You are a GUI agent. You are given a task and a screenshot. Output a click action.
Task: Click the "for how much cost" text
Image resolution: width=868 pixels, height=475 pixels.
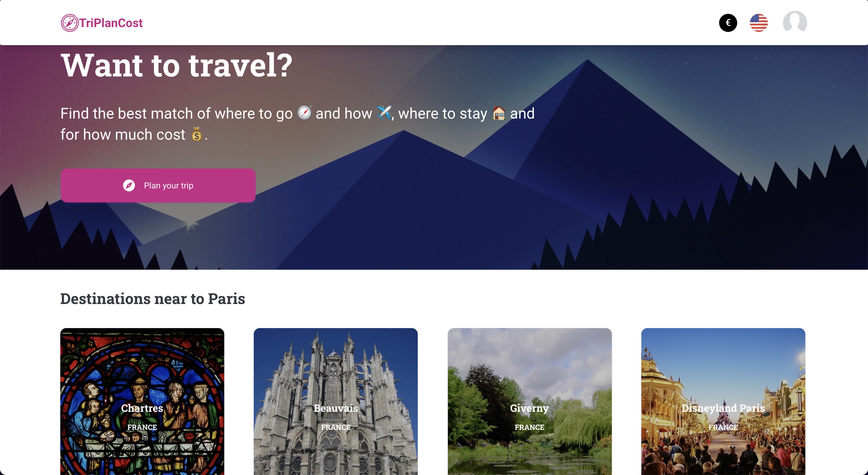123,135
